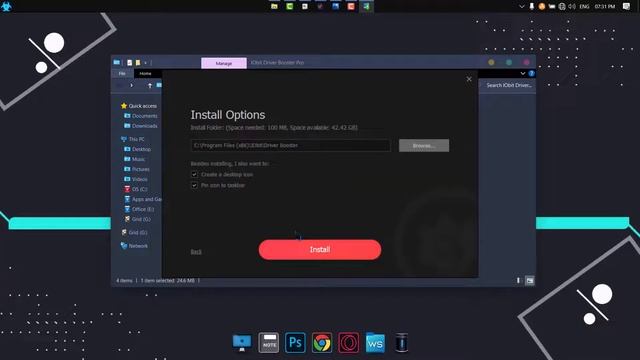The height and width of the screenshot is (360, 640).
Task: Close the Install Options dialog
Action: coord(469,79)
